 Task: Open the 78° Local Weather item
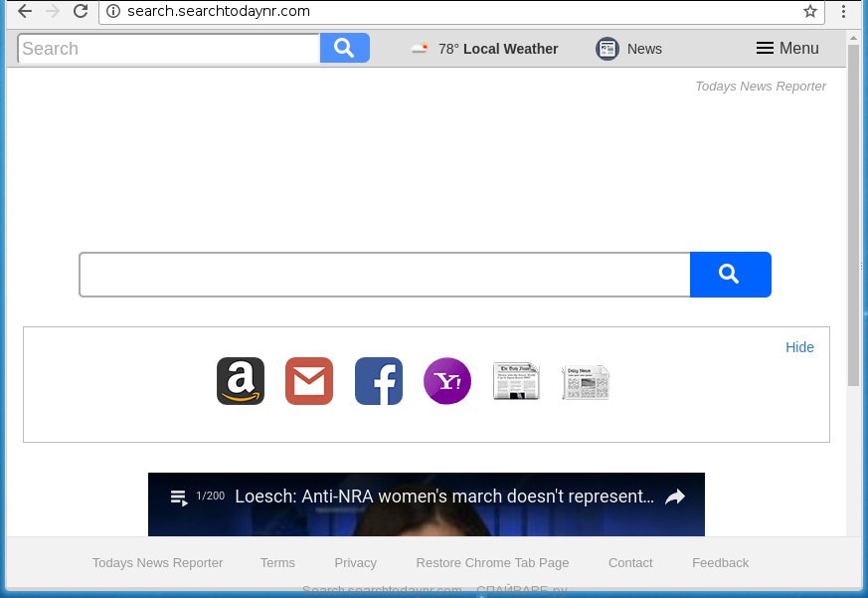click(485, 49)
